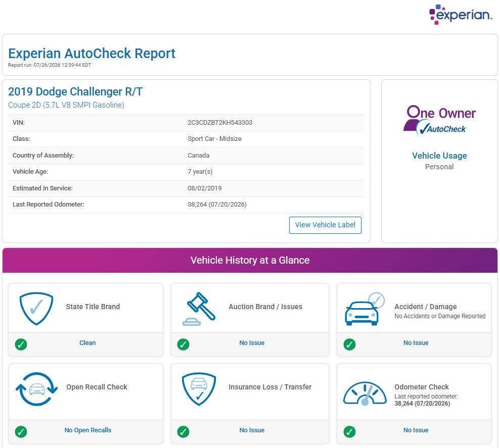Click the Open Recall Check label

tap(97, 387)
